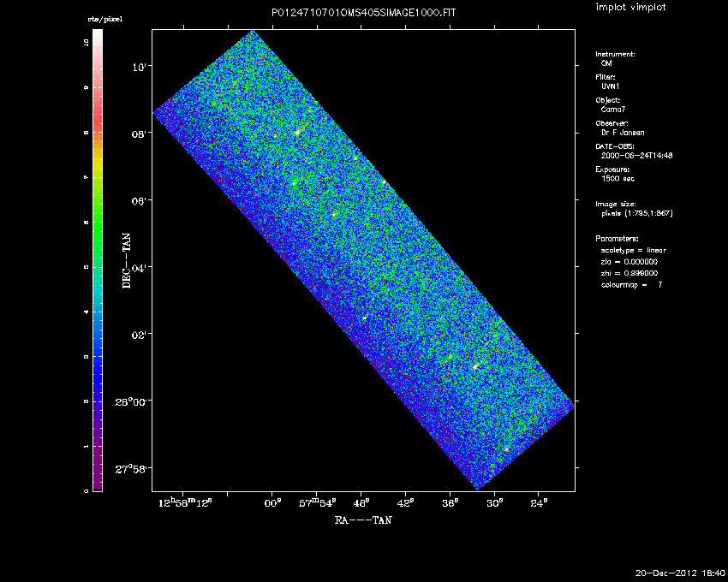Click the RA tick label 00s
The height and width of the screenshot is (582, 728).
(272, 503)
